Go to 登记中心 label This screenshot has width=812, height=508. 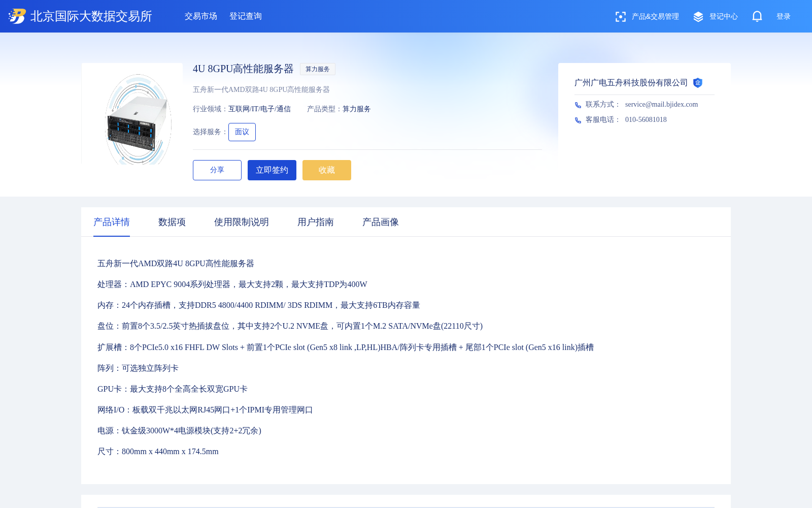click(x=724, y=17)
